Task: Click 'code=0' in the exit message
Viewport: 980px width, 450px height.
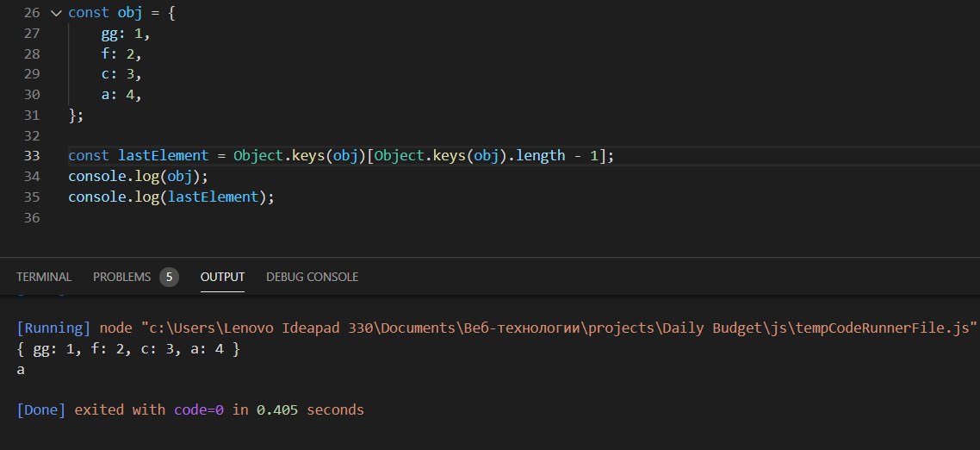Action: tap(199, 410)
